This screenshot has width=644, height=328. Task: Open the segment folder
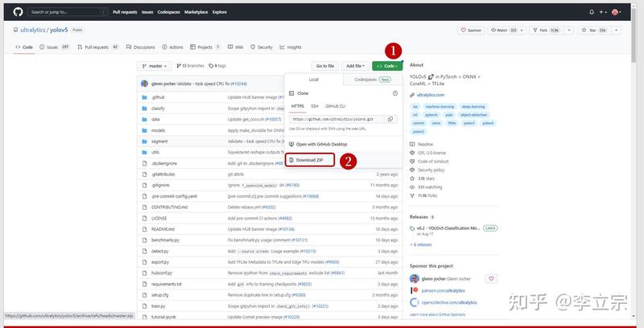[x=159, y=141]
